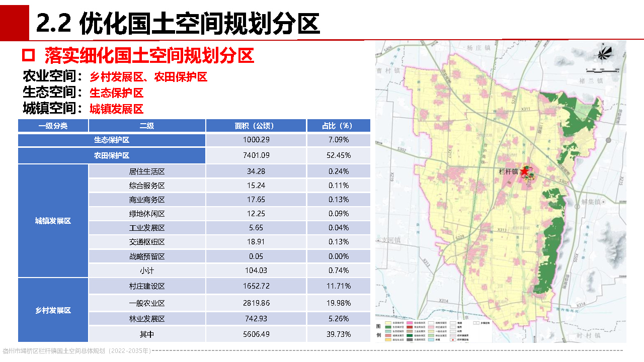Select the 乡村发展区 category cell
This screenshot has width=644, height=362.
(x=53, y=310)
